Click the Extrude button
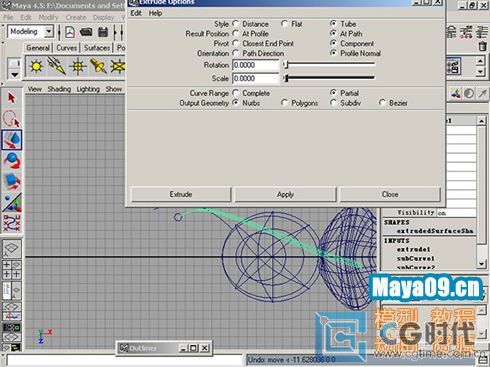 [181, 194]
